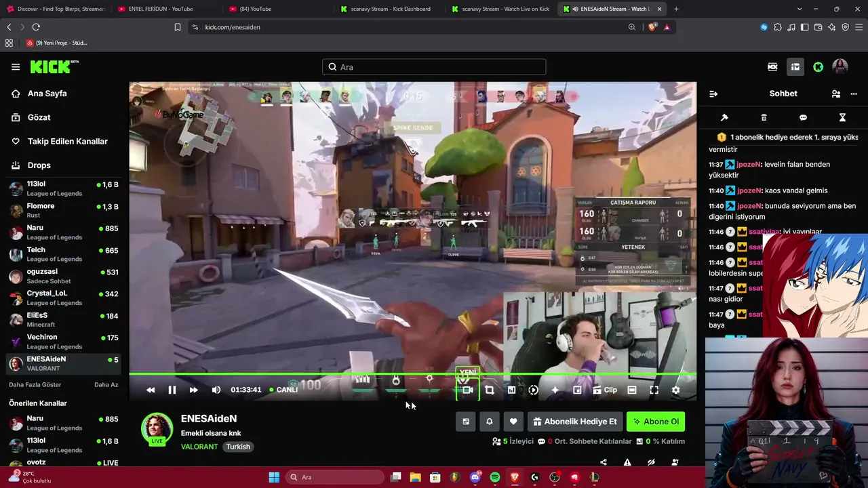Click the crossed-eye hide icon

pyautogui.click(x=651, y=463)
